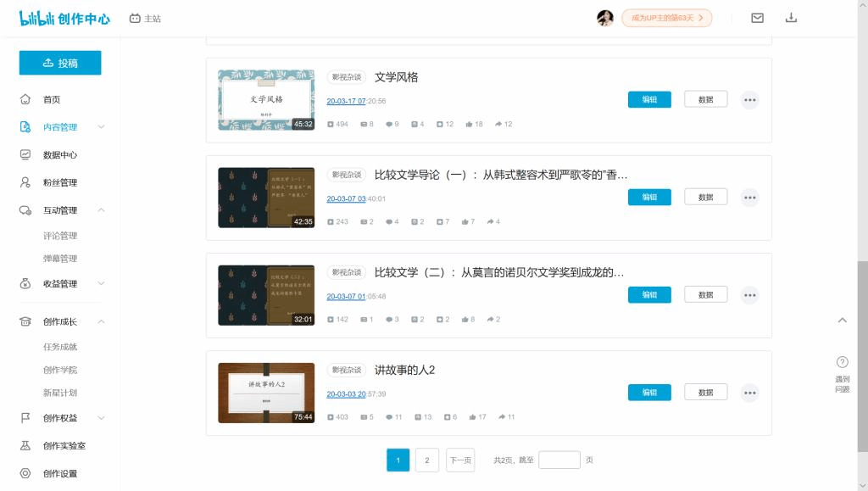Open 数据 for 讲故事的人2 video
Image resolution: width=868 pixels, height=491 pixels.
click(x=705, y=393)
